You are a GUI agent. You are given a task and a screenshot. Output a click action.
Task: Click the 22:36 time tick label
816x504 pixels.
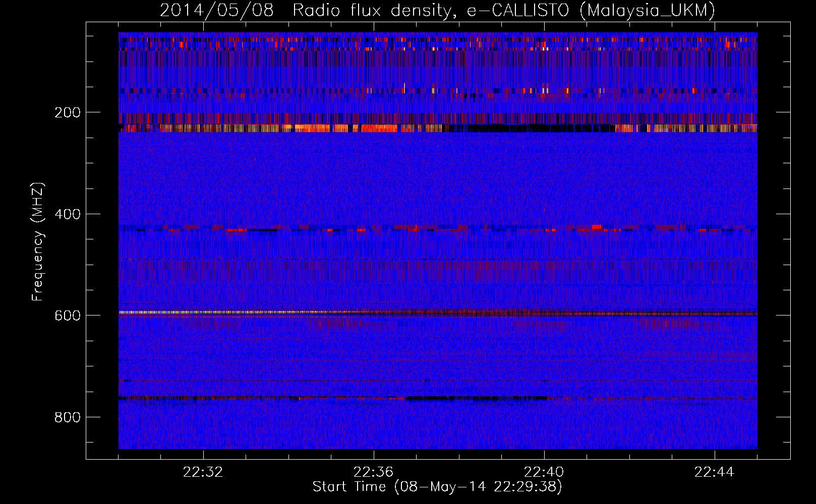[x=374, y=472]
